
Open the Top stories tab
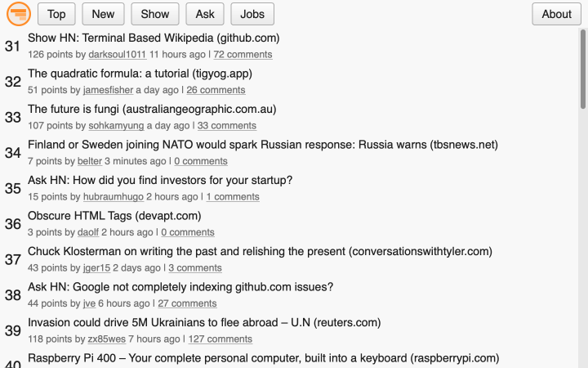[56, 14]
